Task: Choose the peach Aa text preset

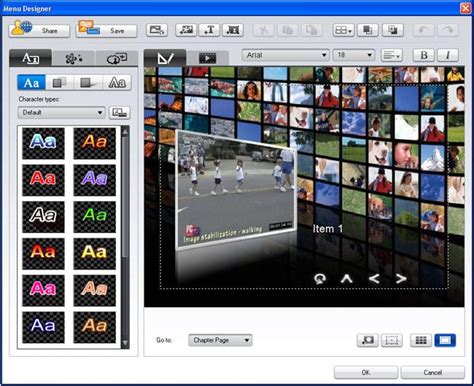Action: (95, 290)
